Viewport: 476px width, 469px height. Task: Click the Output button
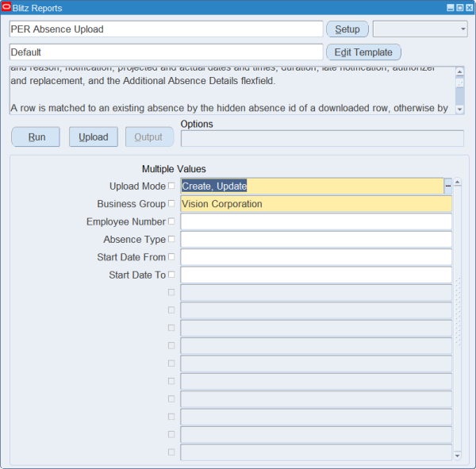(150, 137)
